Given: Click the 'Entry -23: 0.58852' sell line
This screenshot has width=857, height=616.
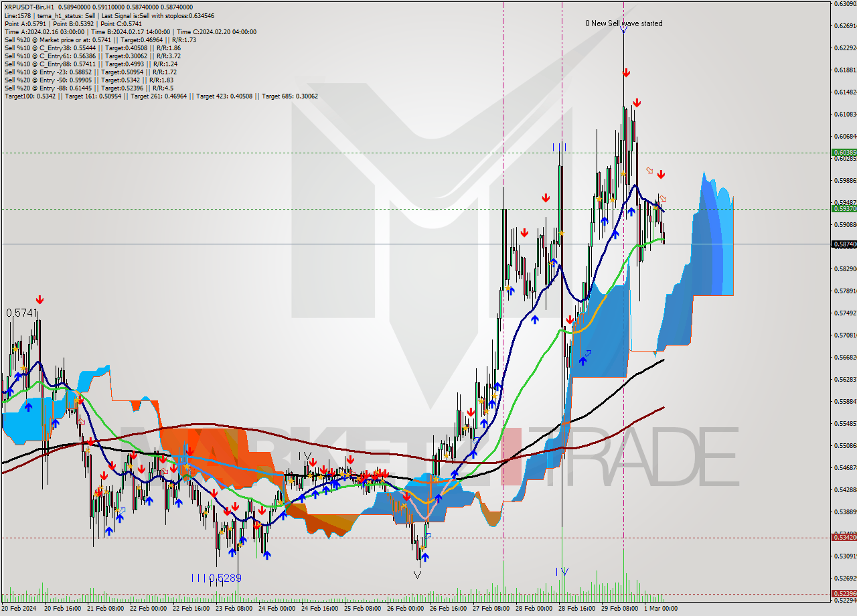Looking at the screenshot, I should tap(90, 72).
